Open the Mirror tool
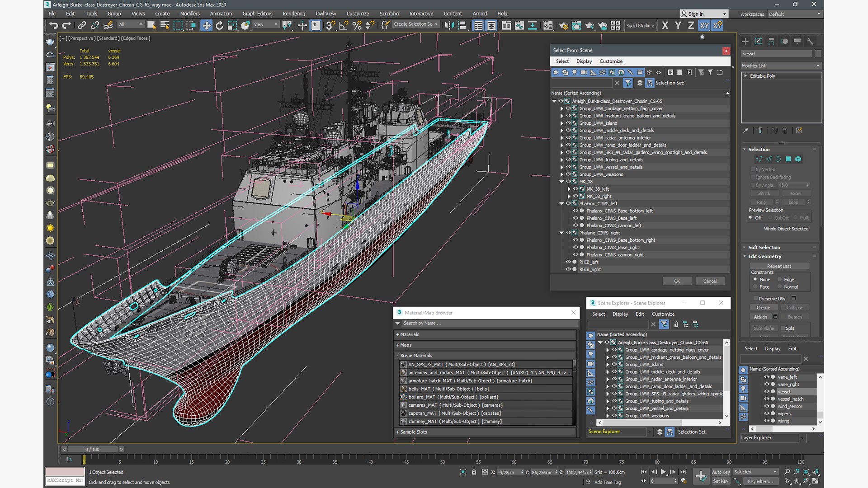Screen dimensions: 868x488 pos(448,25)
